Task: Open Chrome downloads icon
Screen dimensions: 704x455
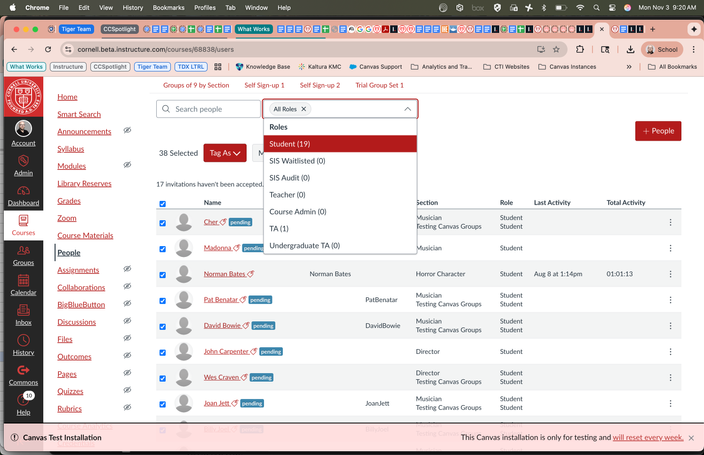Action: point(630,49)
